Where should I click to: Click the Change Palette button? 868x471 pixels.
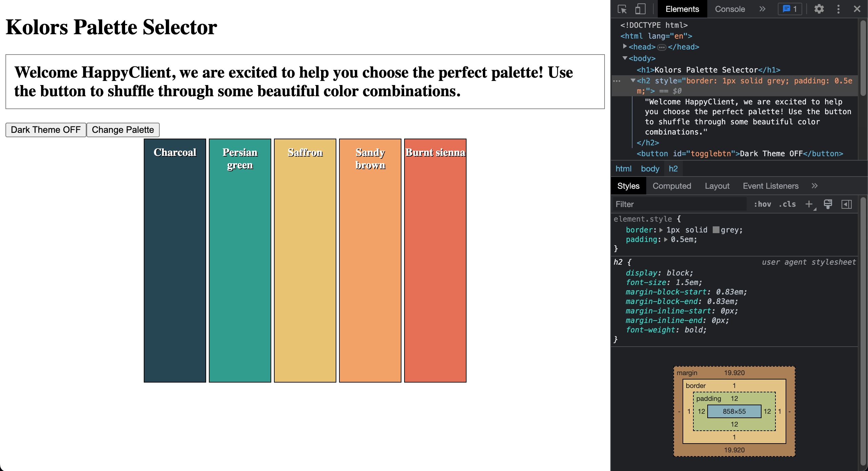coord(123,130)
